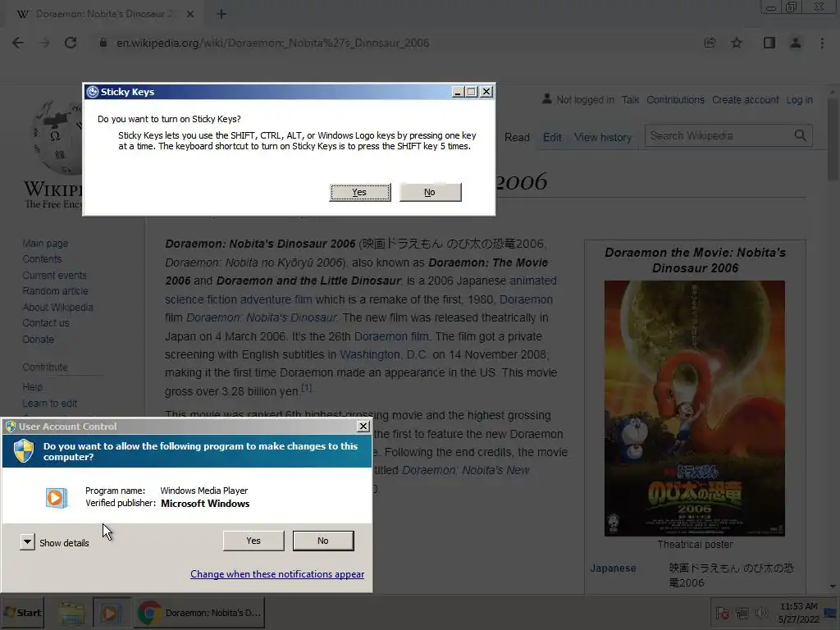840x630 pixels.
Task: Click the network tray icon
Action: coord(742,612)
